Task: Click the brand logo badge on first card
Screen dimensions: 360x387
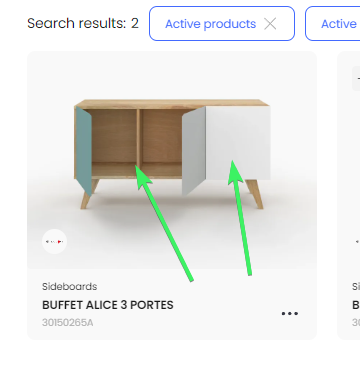Action: [x=54, y=241]
